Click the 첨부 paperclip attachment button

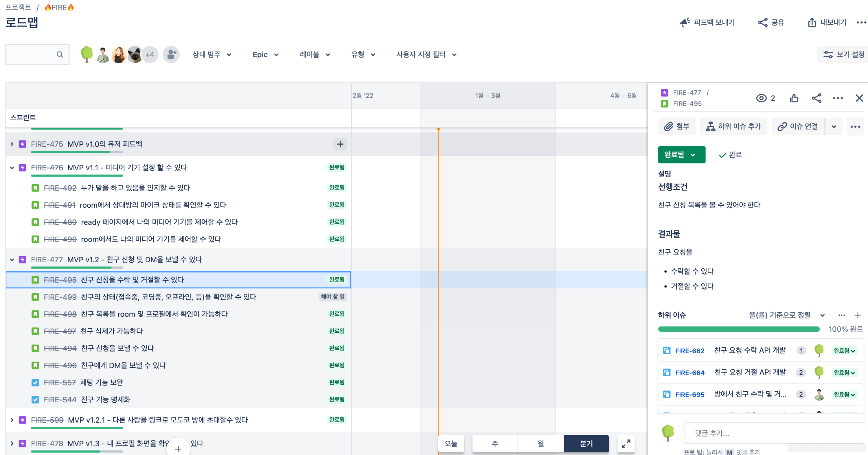point(677,126)
